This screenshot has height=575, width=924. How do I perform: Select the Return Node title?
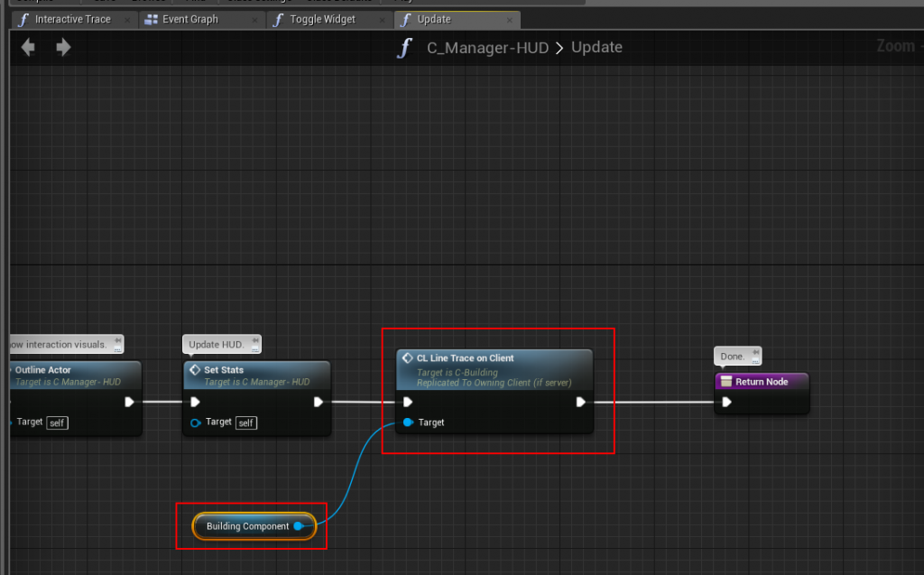pyautogui.click(x=762, y=382)
